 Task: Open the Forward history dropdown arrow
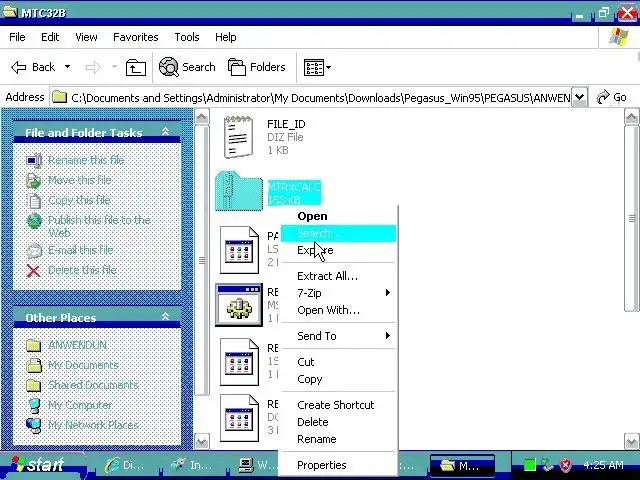114,67
